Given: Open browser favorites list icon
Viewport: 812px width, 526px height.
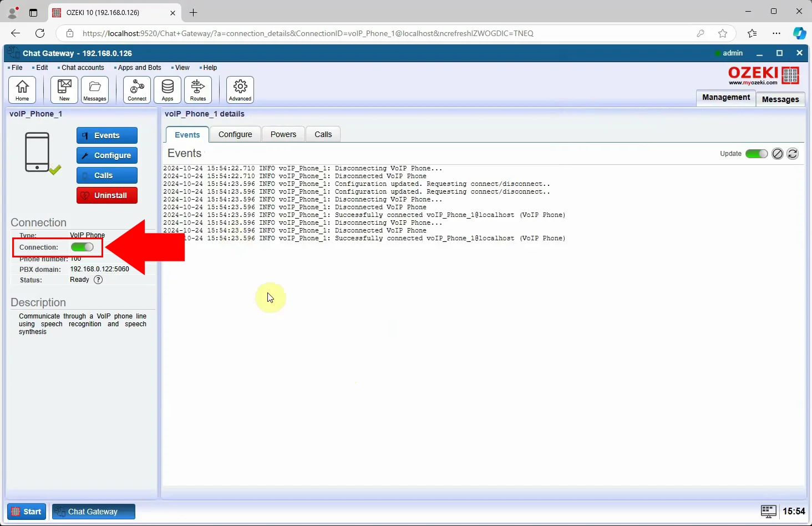Looking at the screenshot, I should (x=752, y=33).
